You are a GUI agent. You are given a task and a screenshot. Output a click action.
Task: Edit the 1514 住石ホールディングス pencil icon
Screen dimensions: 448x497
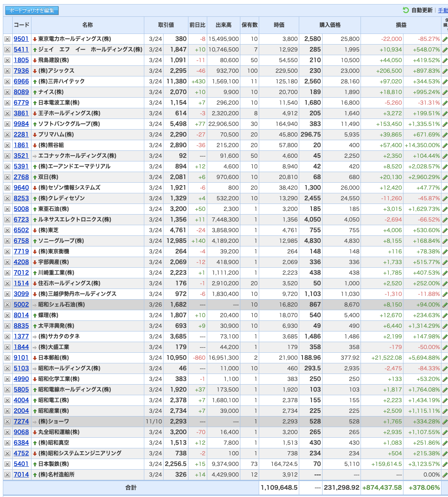pos(445,283)
